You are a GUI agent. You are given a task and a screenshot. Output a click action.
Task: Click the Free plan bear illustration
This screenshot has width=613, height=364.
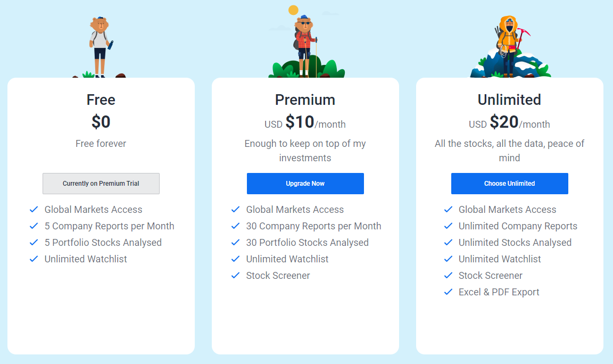point(100,47)
